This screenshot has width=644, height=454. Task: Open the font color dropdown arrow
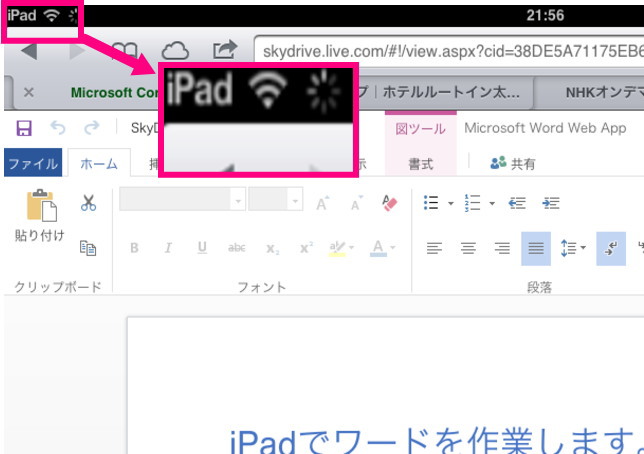(393, 247)
